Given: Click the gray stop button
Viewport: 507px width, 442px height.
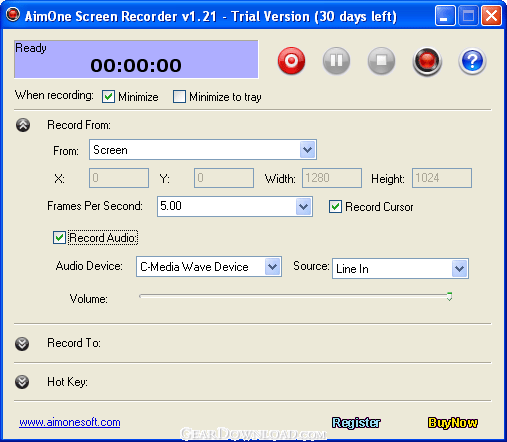Looking at the screenshot, I should pyautogui.click(x=381, y=61).
